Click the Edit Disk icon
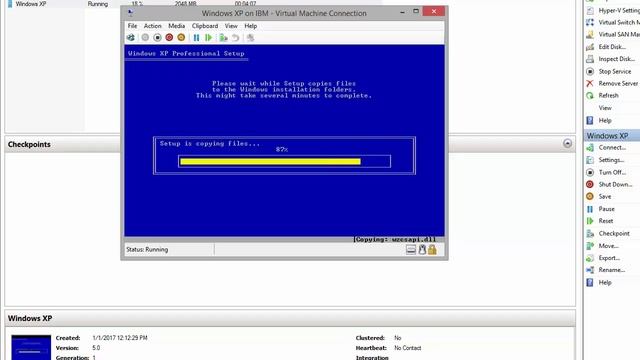This screenshot has width=640, height=360. click(x=590, y=47)
